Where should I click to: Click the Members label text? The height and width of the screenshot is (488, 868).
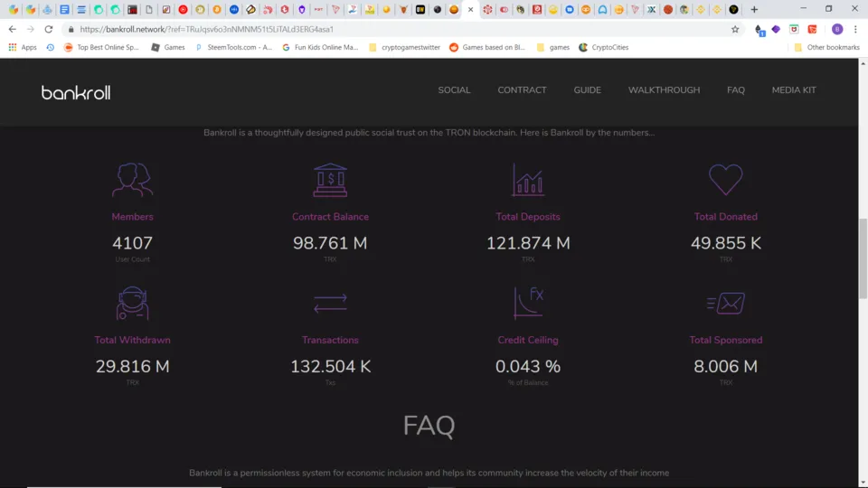point(132,217)
